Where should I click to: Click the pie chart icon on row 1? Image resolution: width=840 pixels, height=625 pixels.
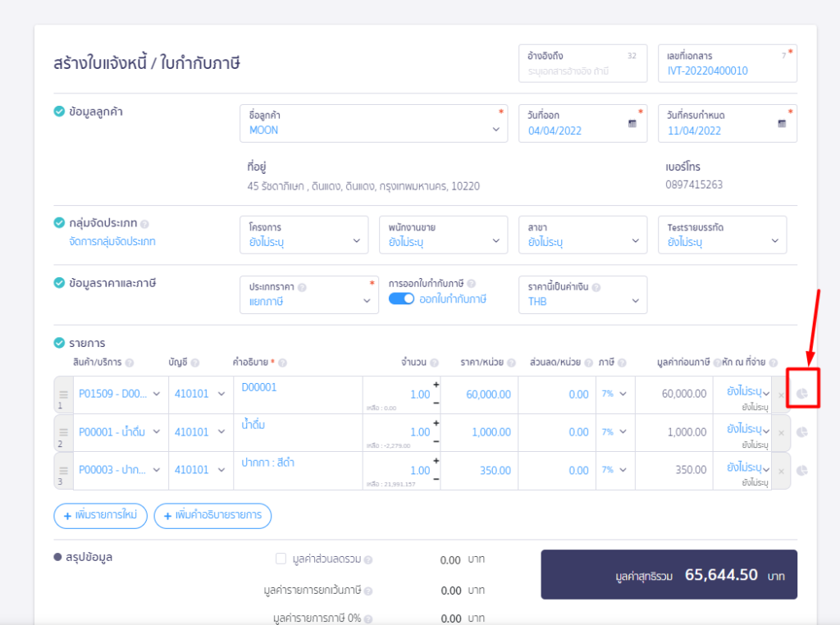802,395
